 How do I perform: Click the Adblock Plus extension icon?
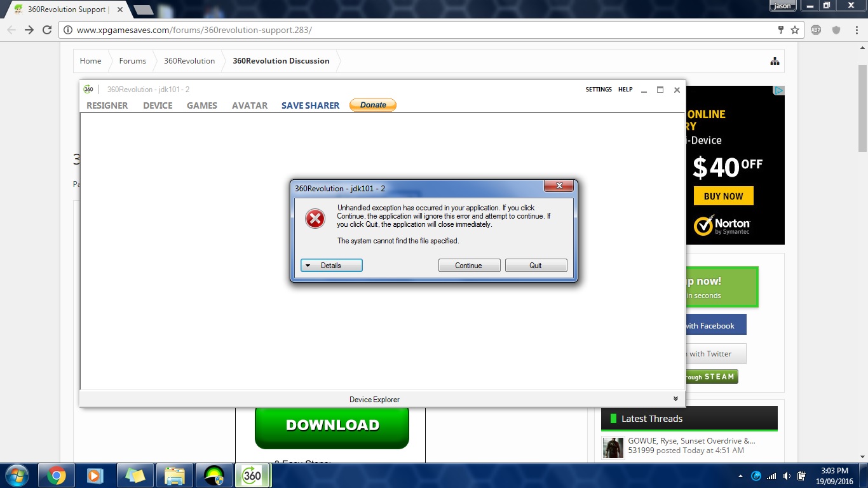click(816, 30)
